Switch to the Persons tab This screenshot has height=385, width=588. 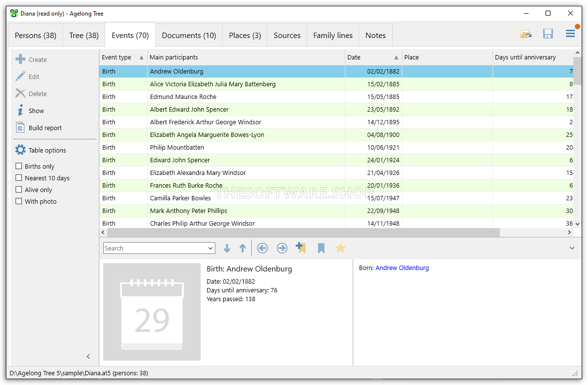pos(35,35)
